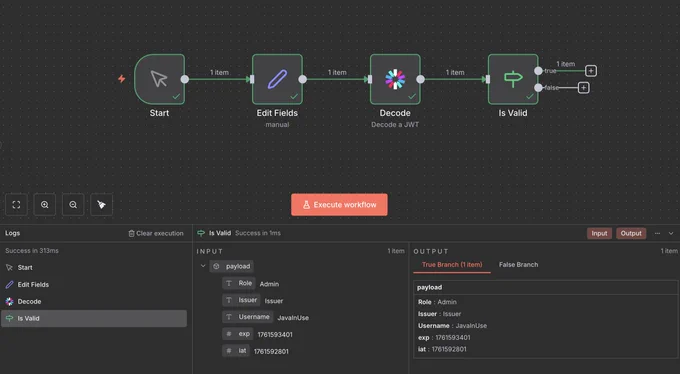Screen dimensions: 680x374
Task: Open the Is Valid node on canvas
Action: (x=513, y=79)
